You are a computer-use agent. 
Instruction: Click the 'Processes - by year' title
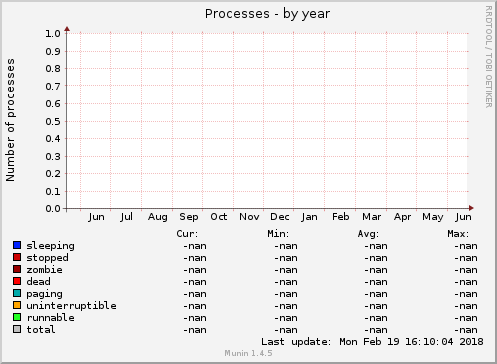267,14
